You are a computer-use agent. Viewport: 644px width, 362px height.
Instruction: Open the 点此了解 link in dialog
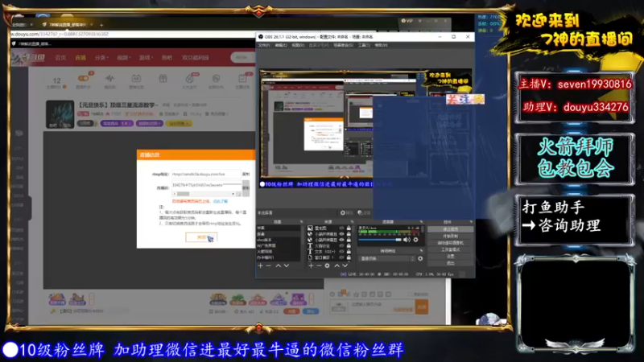pos(220,202)
